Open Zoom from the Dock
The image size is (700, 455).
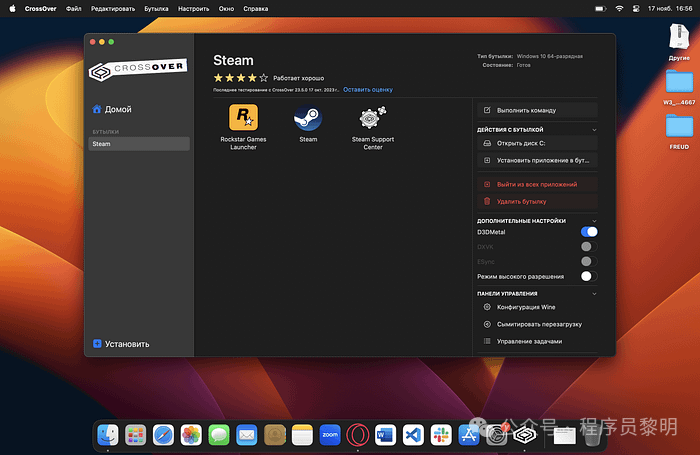330,434
